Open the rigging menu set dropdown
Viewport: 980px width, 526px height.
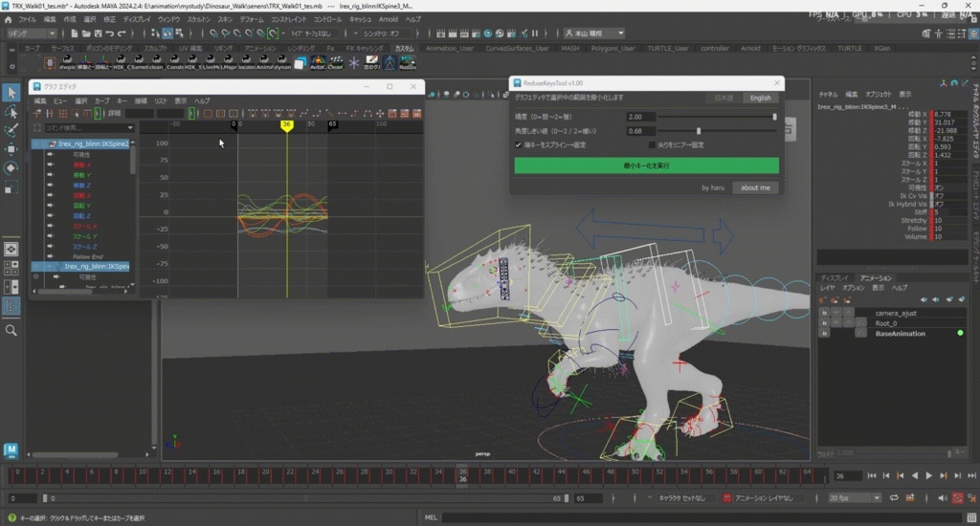point(32,33)
